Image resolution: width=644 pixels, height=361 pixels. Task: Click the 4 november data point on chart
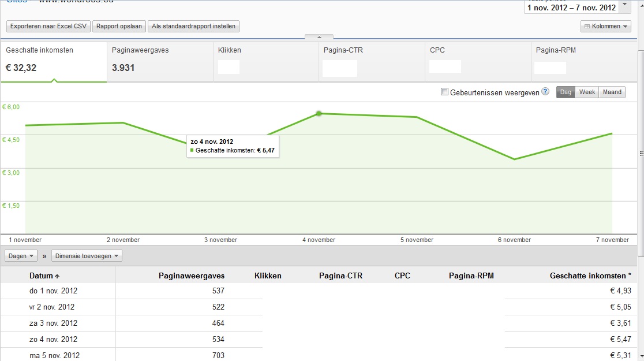319,113
